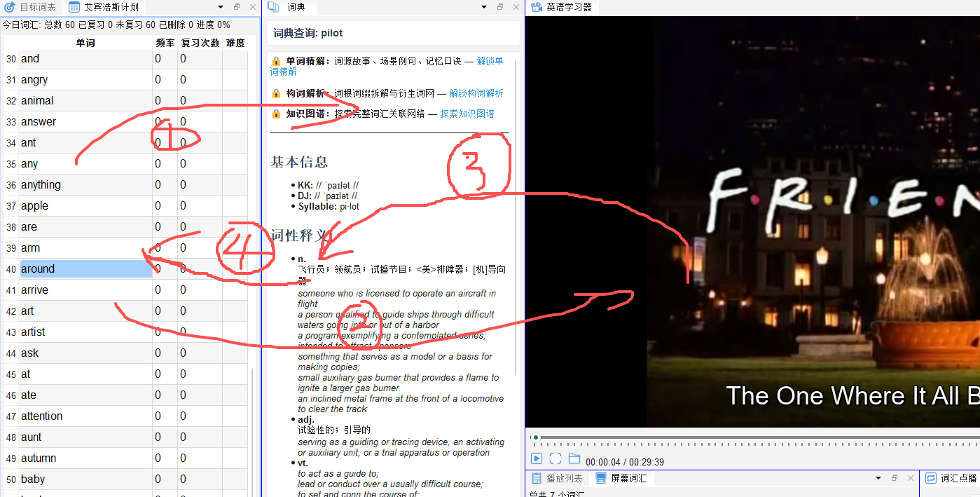Screen dimensions: 980x497
Task: Click the playback time 00:00:04 / 00:29:39
Action: (x=625, y=462)
